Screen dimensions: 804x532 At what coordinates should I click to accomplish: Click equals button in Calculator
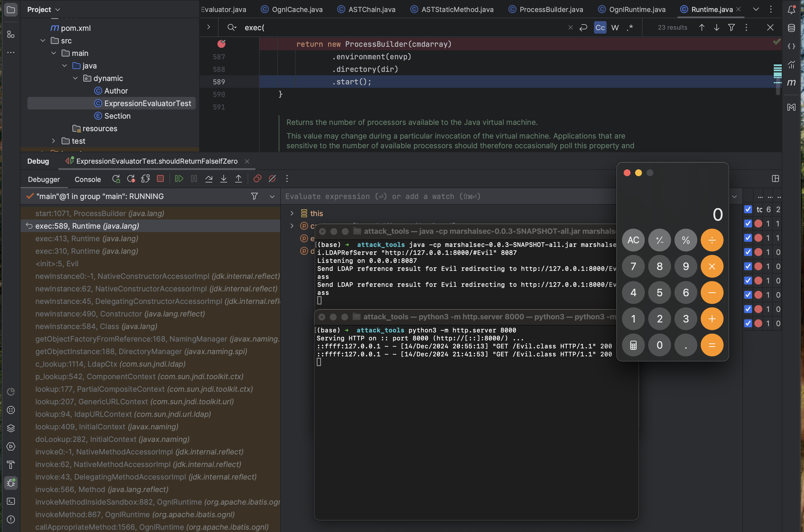[712, 345]
